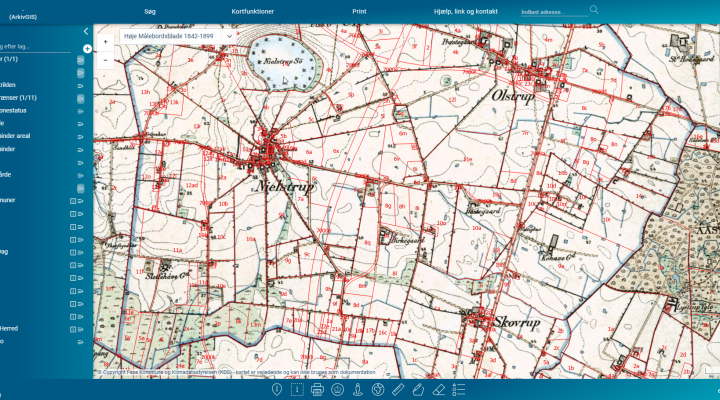Click the printer icon in bottom toolbar
Screen dimensions: 720x400
coord(317,389)
